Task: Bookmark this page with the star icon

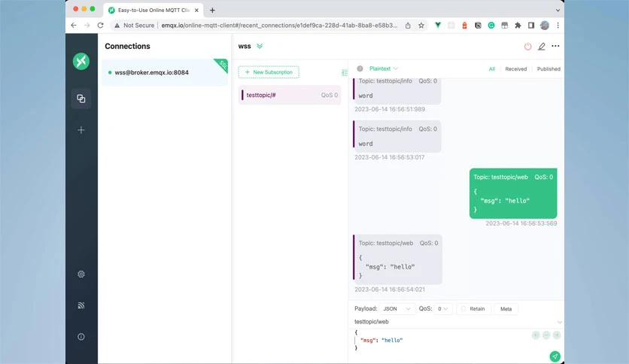Action: tap(421, 26)
